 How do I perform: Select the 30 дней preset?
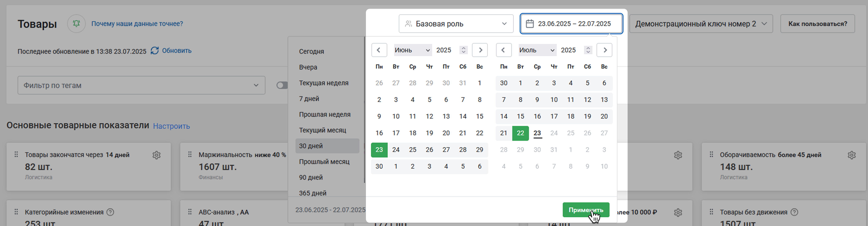(x=327, y=146)
